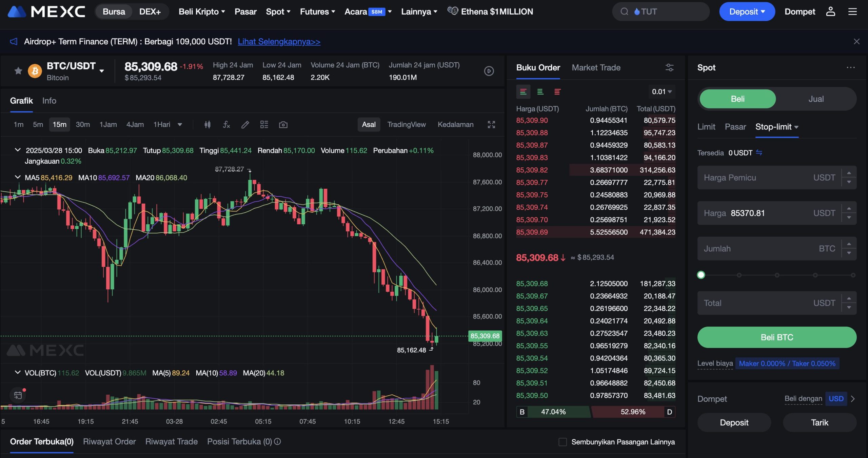Switch to the Market Trade tab
868x458 pixels.
pyautogui.click(x=596, y=67)
